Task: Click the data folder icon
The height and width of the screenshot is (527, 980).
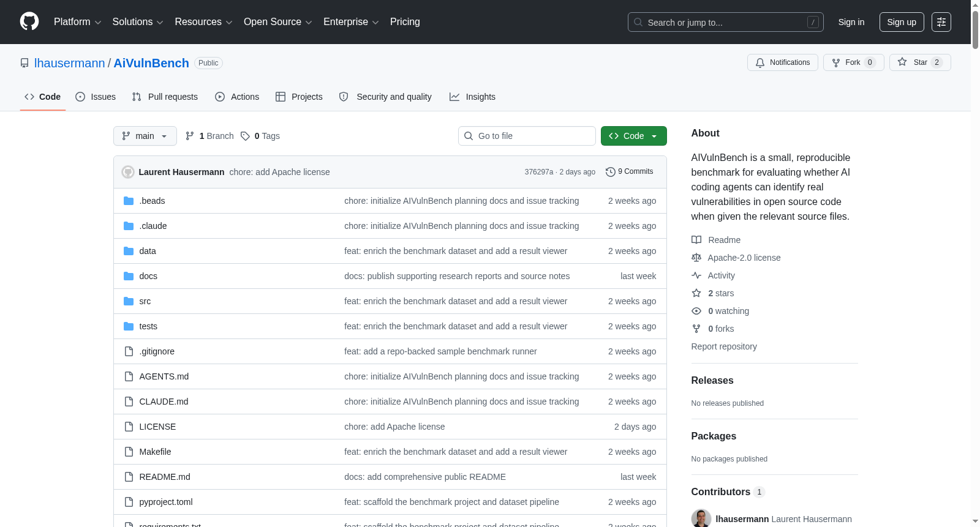Action: [129, 251]
